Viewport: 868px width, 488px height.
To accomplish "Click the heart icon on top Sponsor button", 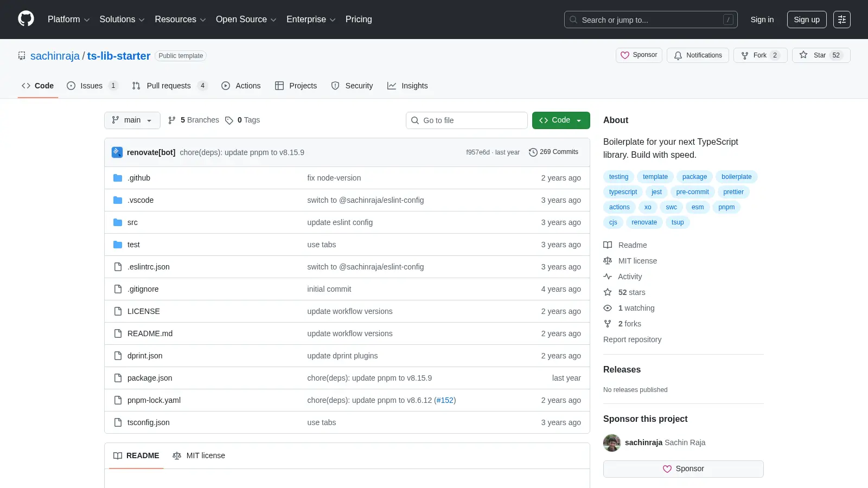I will click(625, 55).
